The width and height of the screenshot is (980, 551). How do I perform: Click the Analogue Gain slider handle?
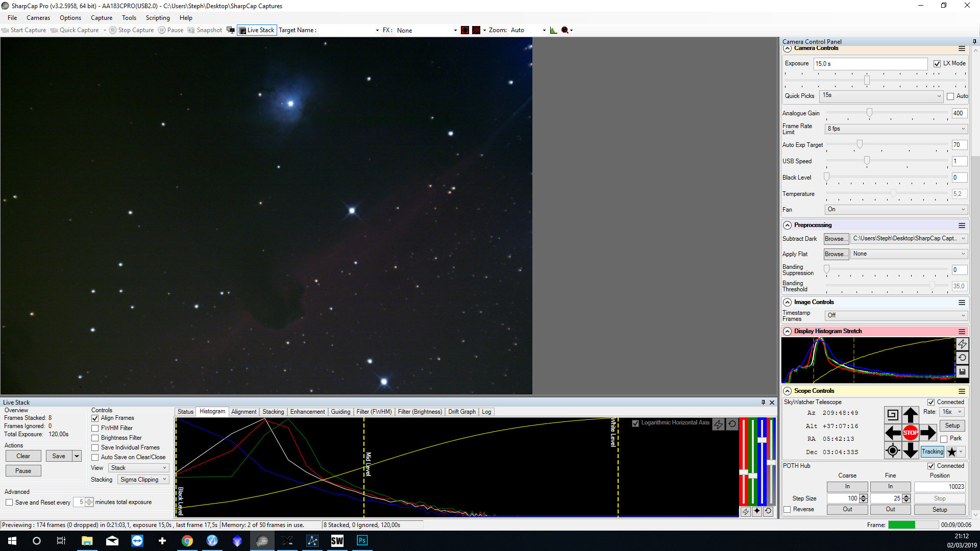click(869, 113)
